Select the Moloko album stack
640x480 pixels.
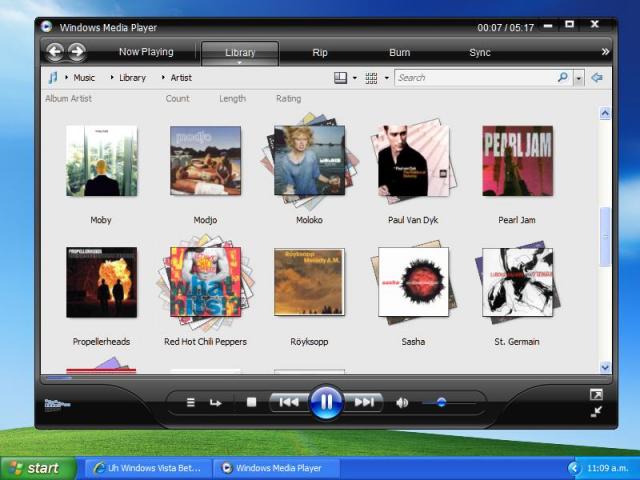[309, 160]
